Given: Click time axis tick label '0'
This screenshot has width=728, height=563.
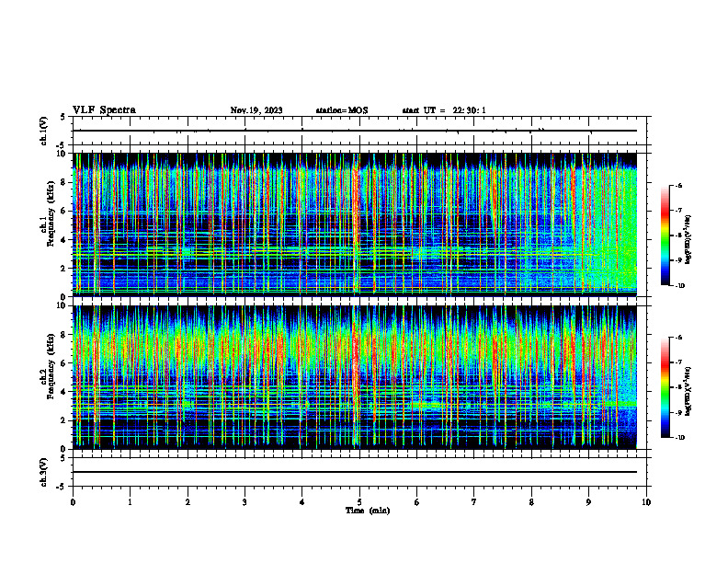Looking at the screenshot, I should (73, 502).
